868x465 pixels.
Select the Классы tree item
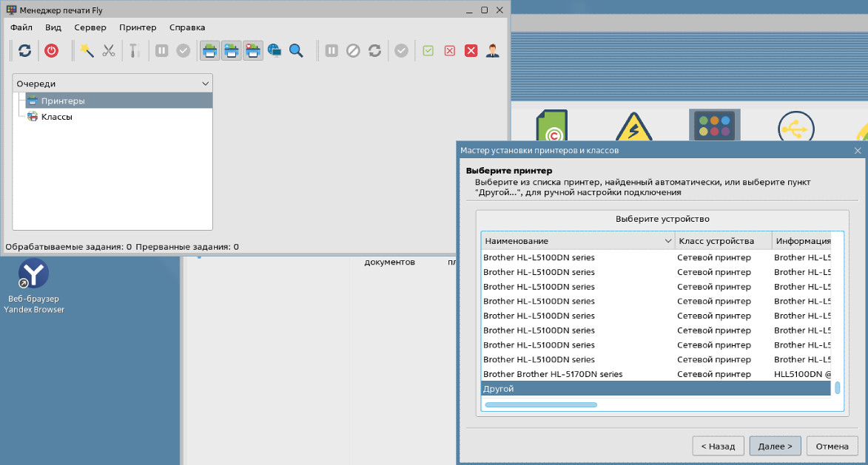pos(56,117)
